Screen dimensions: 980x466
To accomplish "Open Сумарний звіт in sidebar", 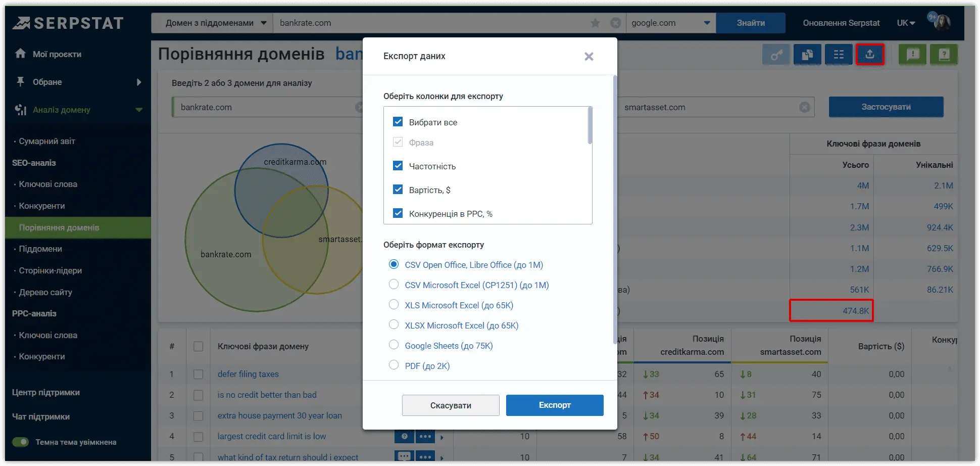I will coord(47,141).
